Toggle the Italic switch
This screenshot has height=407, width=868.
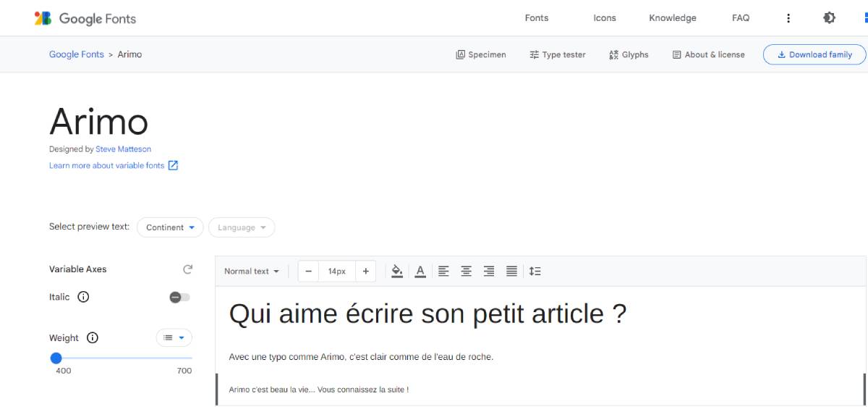[179, 297]
